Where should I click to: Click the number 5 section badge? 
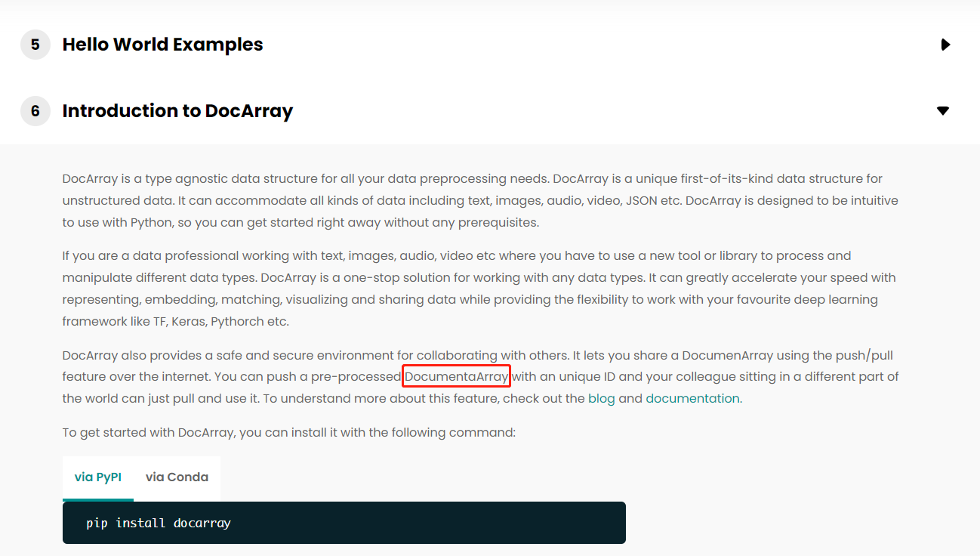35,44
